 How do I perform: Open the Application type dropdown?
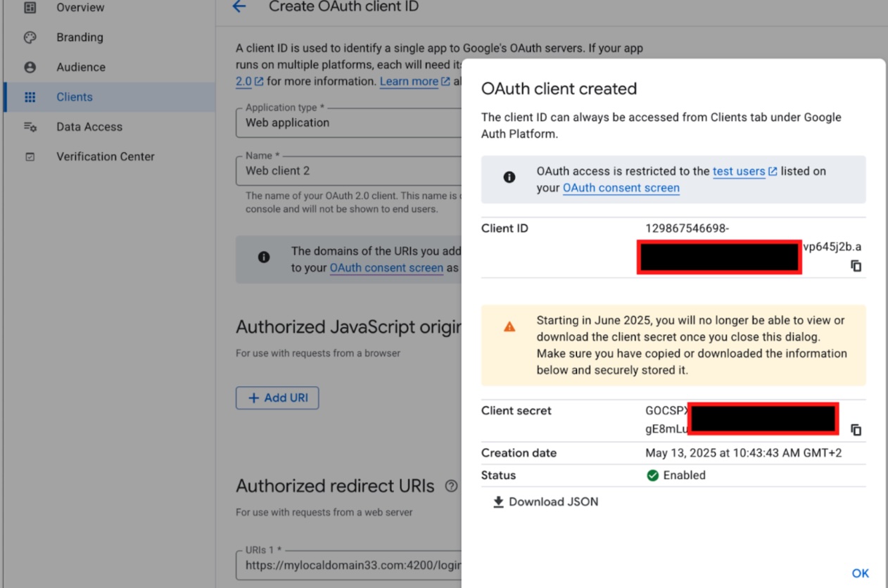348,123
